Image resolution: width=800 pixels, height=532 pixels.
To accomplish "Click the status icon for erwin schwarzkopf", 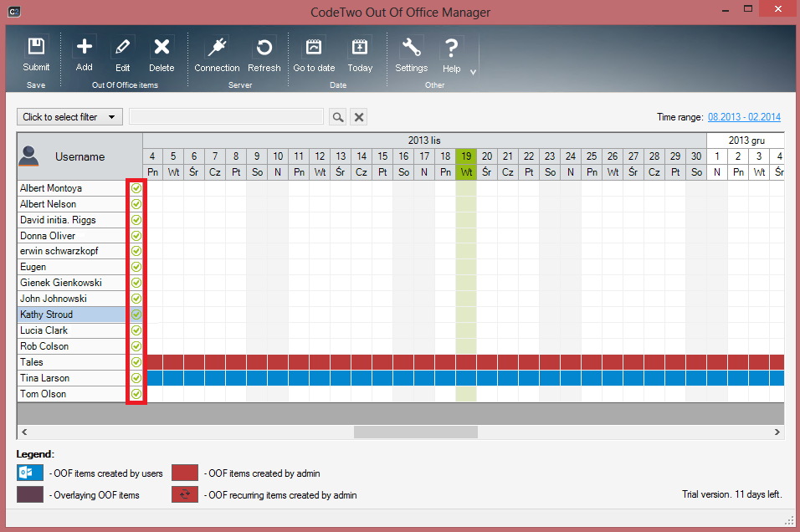I will pyautogui.click(x=136, y=251).
